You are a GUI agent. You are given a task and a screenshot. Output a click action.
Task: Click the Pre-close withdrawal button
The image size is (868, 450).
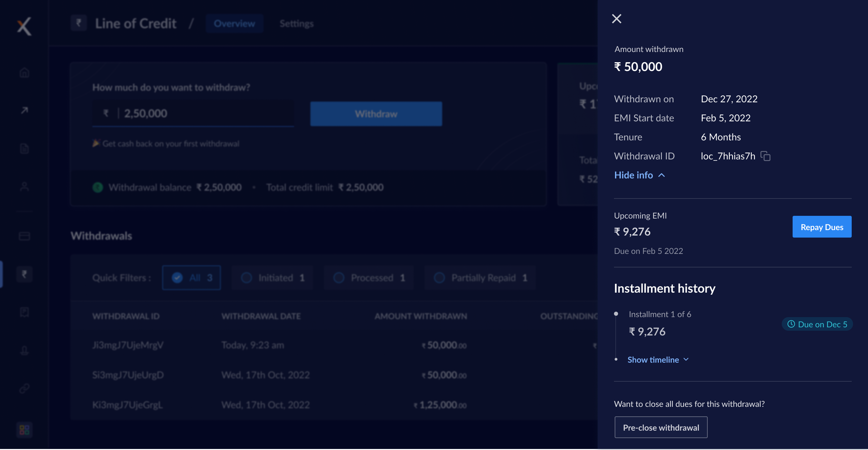(x=661, y=427)
